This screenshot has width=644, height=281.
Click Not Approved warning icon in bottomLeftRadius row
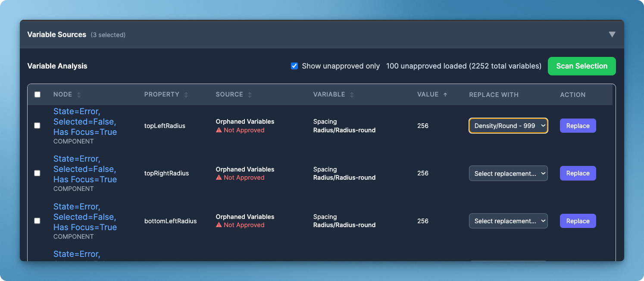[x=219, y=225]
